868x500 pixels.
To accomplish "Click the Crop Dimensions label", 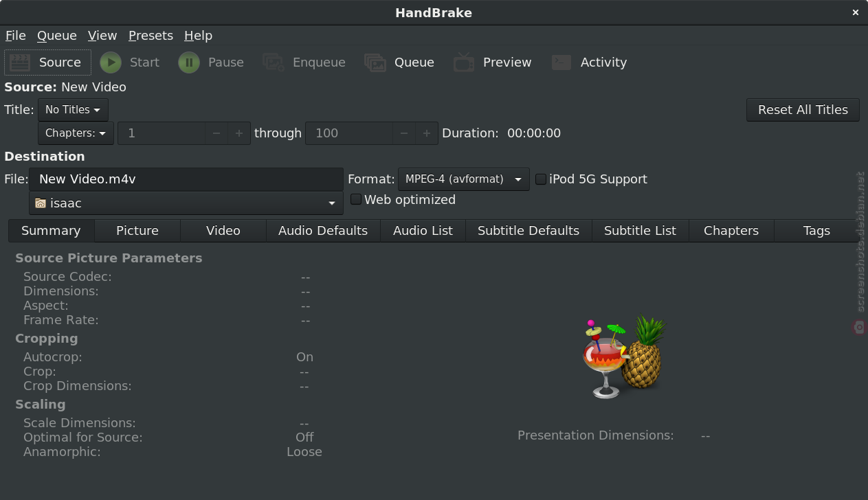I will 78,386.
